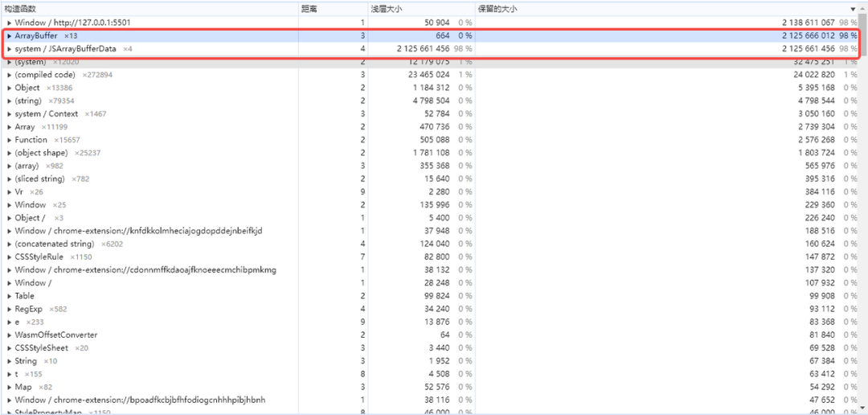Expand the String ×10 row
The height and width of the screenshot is (415, 868).
click(x=10, y=361)
